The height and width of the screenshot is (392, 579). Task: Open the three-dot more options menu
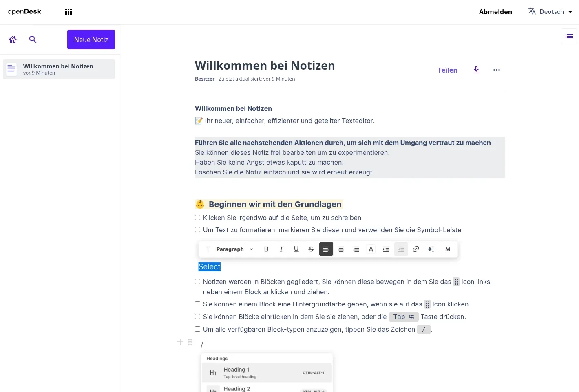(x=496, y=70)
